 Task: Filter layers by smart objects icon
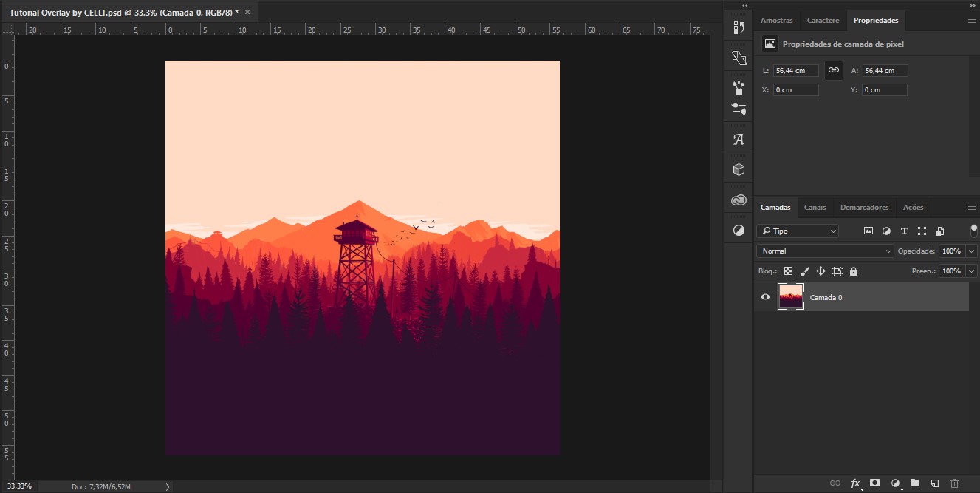940,231
